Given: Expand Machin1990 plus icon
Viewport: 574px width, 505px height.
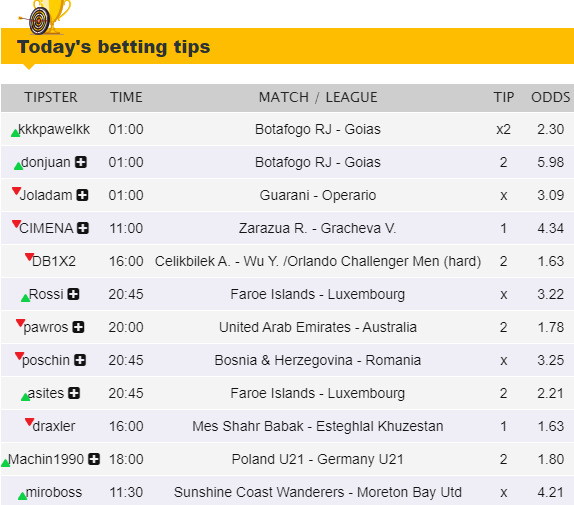Looking at the screenshot, I should point(94,459).
